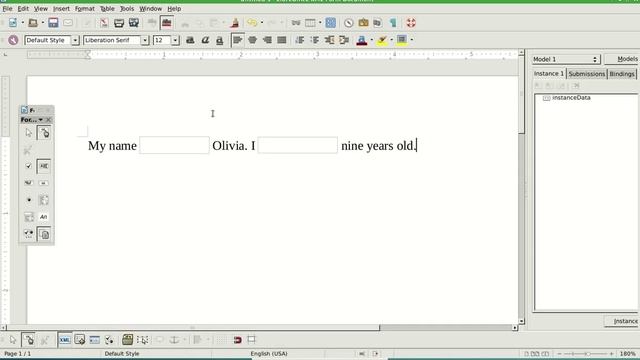
Task: Click the Navigator compass icon
Action: point(348,23)
